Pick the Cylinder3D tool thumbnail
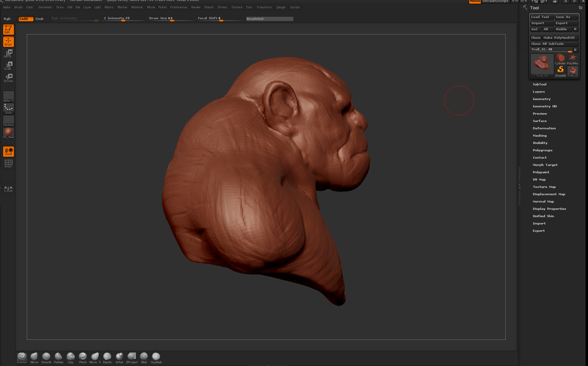The width and height of the screenshot is (588, 366). coord(560,59)
